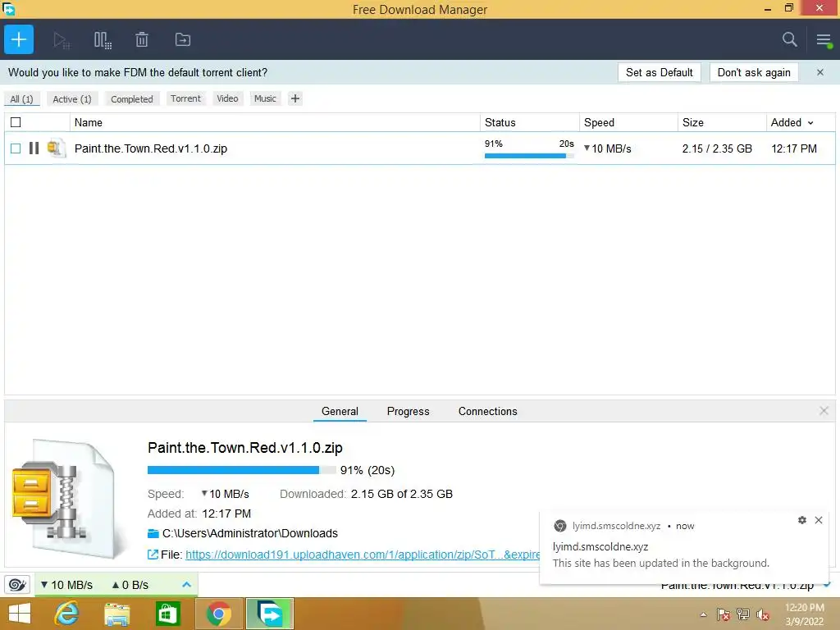Click the Action Center flag tray icon
This screenshot has width=840, height=630.
(724, 614)
